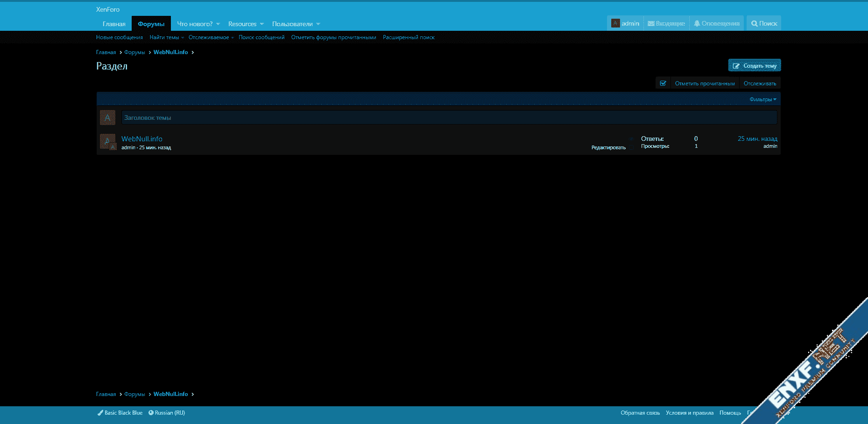868x424 pixels.
Task: Open the inbox envelope icon (Входящие)
Action: [651, 23]
